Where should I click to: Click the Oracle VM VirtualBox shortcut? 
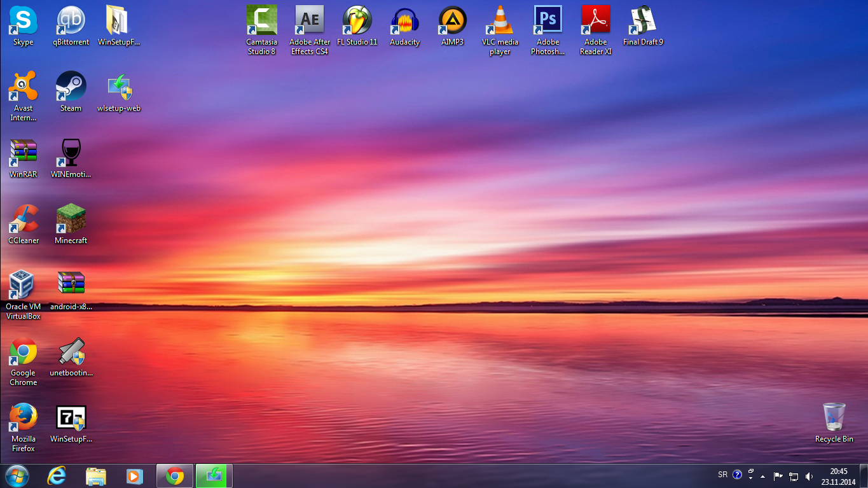click(24, 295)
